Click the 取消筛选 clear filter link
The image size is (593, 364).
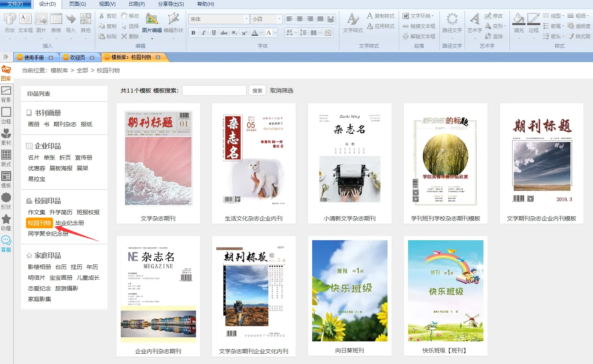coord(282,90)
